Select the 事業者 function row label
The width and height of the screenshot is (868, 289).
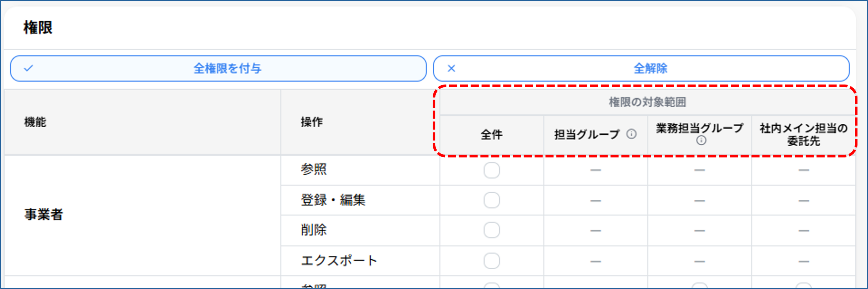[x=43, y=215]
